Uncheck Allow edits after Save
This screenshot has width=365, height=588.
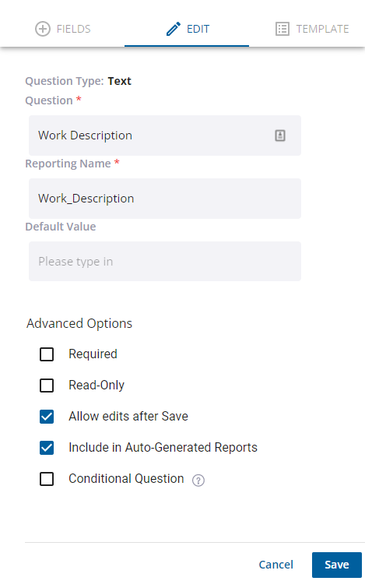(47, 416)
